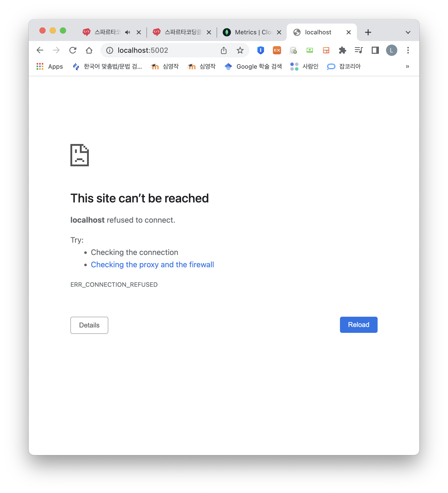
Task: Open the orange EX extension icon
Action: pyautogui.click(x=277, y=50)
